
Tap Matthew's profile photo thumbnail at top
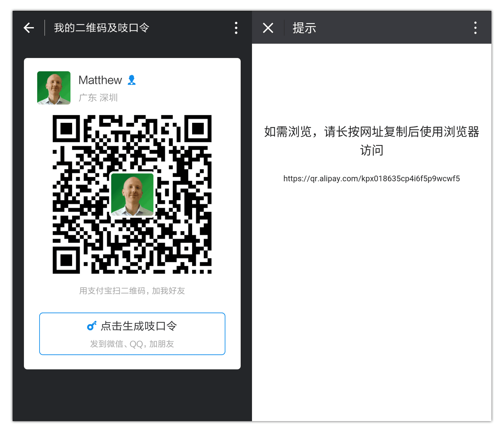[x=54, y=88]
